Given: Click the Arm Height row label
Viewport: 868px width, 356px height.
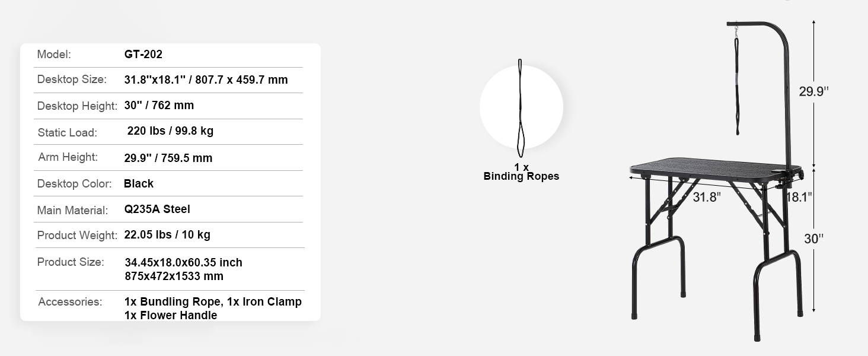Looking at the screenshot, I should pyautogui.click(x=68, y=157).
